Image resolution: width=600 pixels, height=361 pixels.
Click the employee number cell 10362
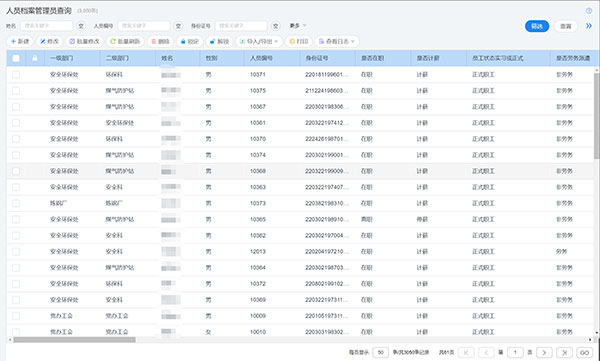258,235
